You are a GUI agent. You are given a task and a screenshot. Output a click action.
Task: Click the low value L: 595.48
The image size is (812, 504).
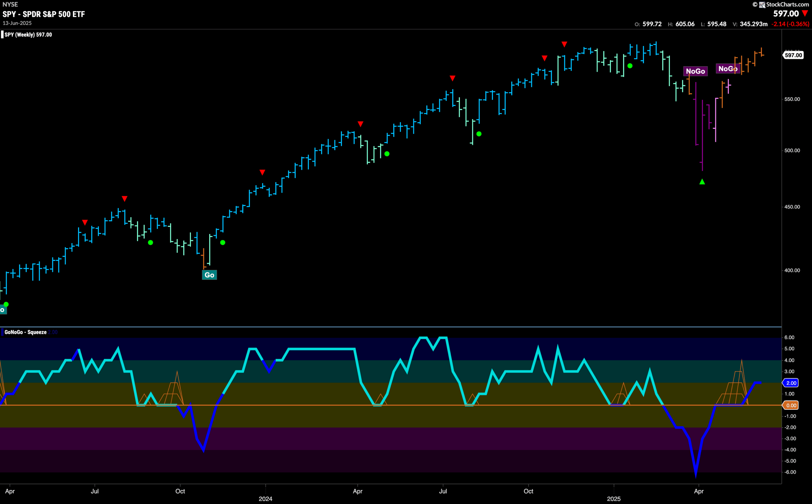[x=714, y=24]
